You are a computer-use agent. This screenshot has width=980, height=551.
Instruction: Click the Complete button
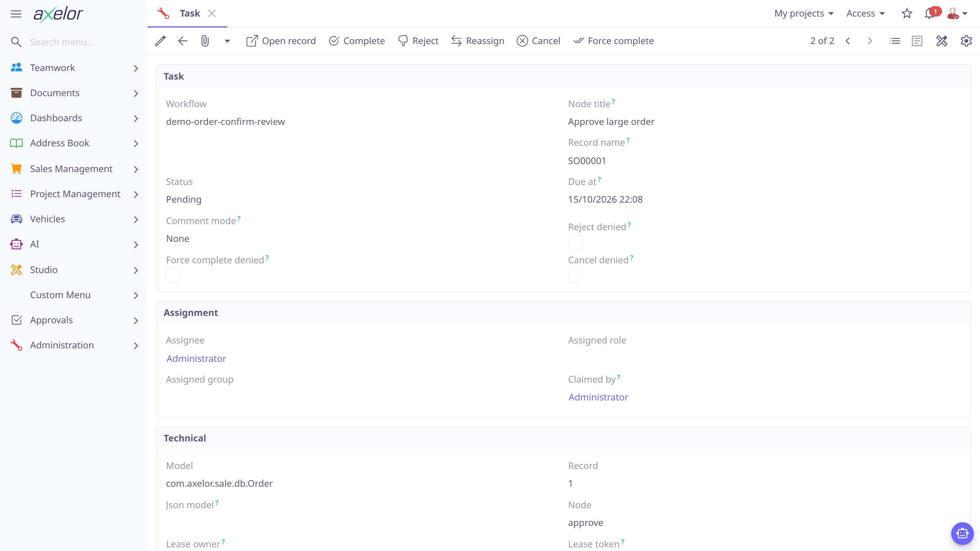(x=357, y=41)
